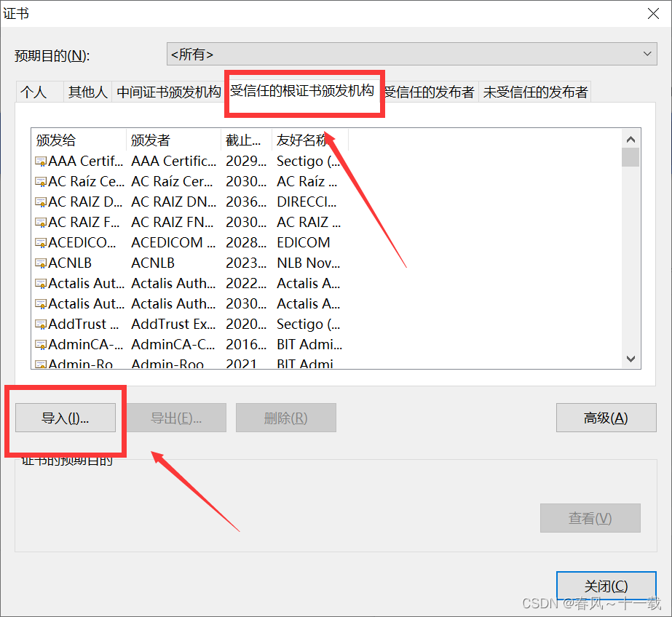Switch to the 其他人 tab
The image size is (672, 617).
88,92
